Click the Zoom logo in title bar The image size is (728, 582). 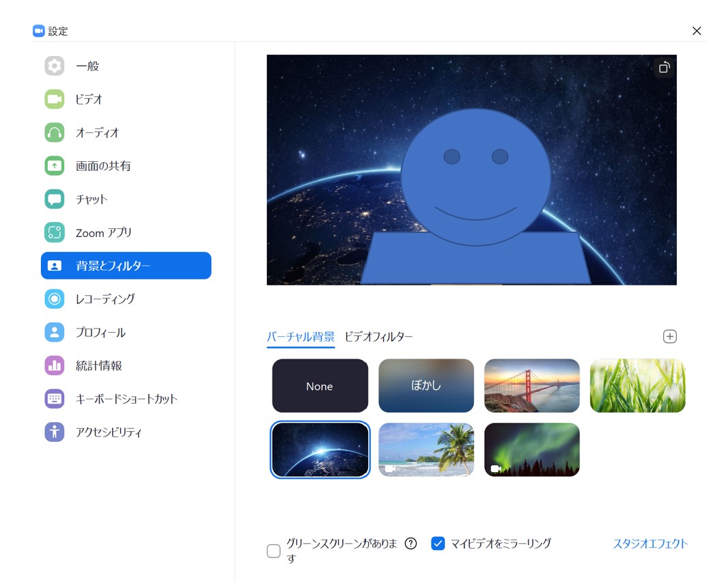click(x=38, y=31)
